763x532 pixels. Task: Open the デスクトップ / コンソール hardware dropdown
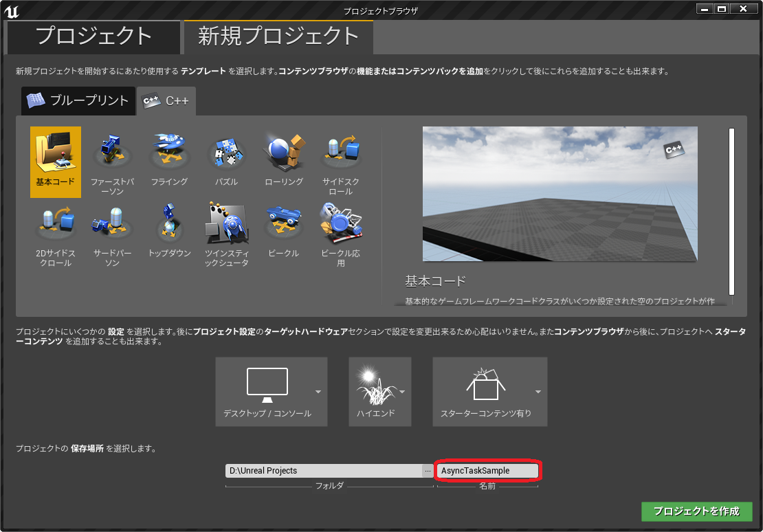point(272,392)
